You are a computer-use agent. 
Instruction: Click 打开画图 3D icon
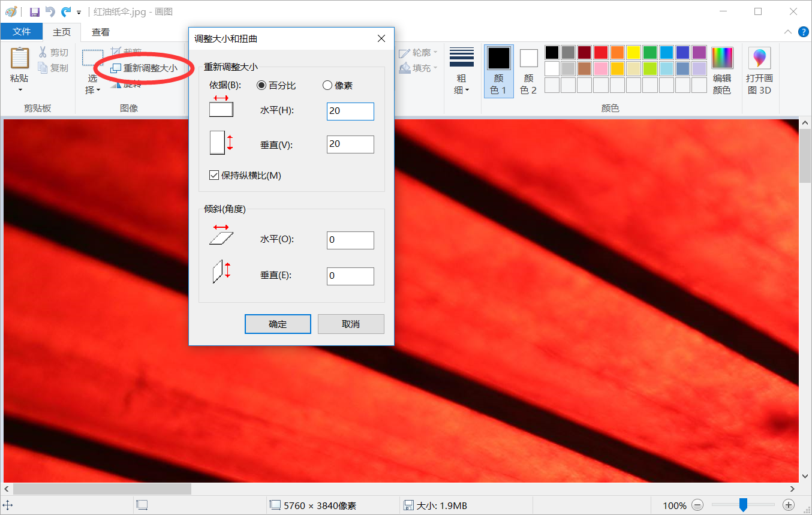pyautogui.click(x=759, y=58)
